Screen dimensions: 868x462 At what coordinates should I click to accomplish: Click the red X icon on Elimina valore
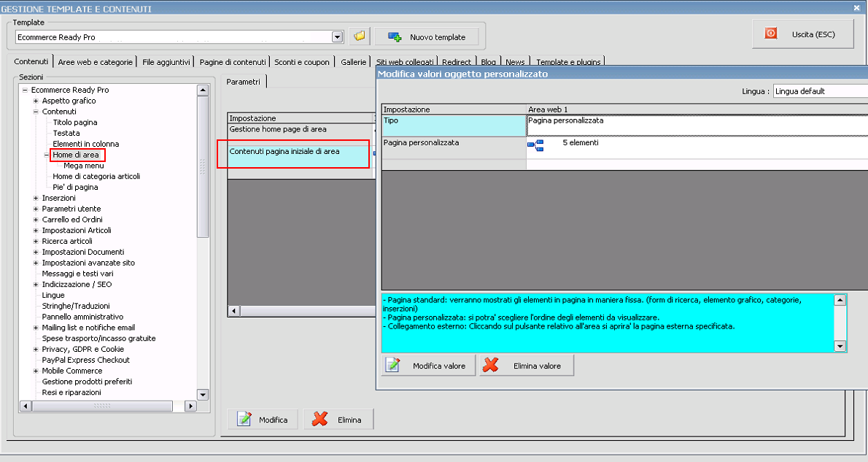coord(490,365)
